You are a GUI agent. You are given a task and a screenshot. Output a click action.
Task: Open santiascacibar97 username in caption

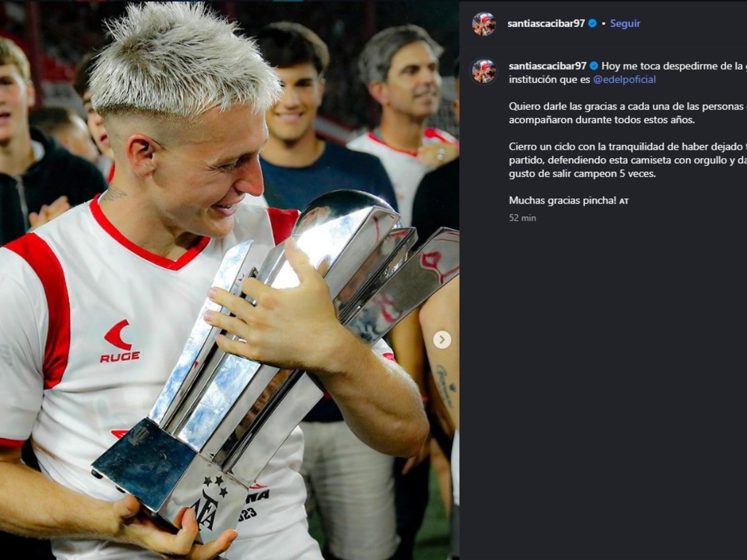(547, 66)
